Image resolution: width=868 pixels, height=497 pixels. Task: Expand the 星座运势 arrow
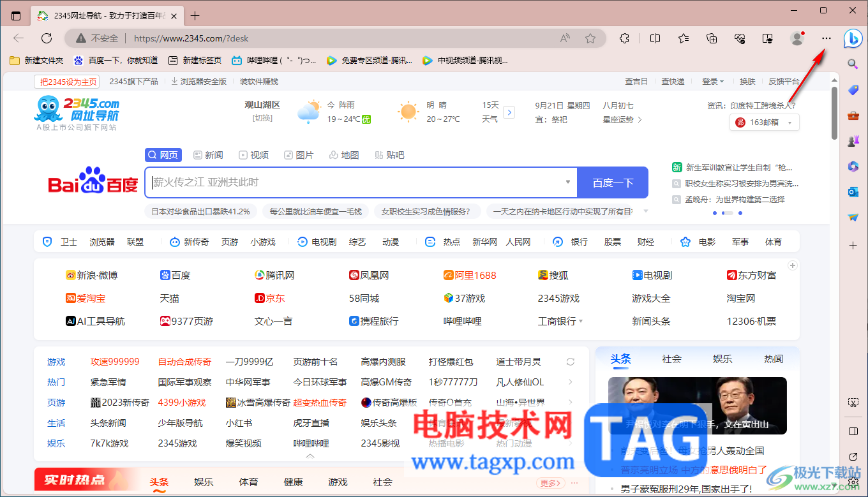[x=640, y=119]
